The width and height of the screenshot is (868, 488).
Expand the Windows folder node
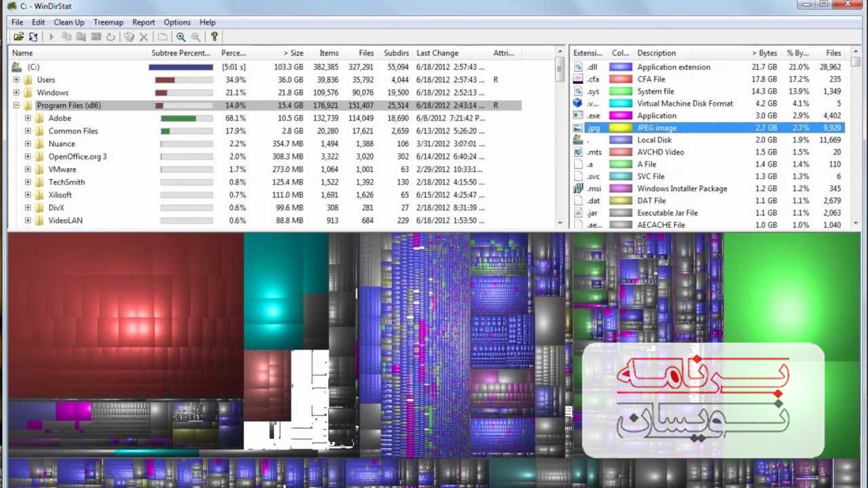(16, 93)
